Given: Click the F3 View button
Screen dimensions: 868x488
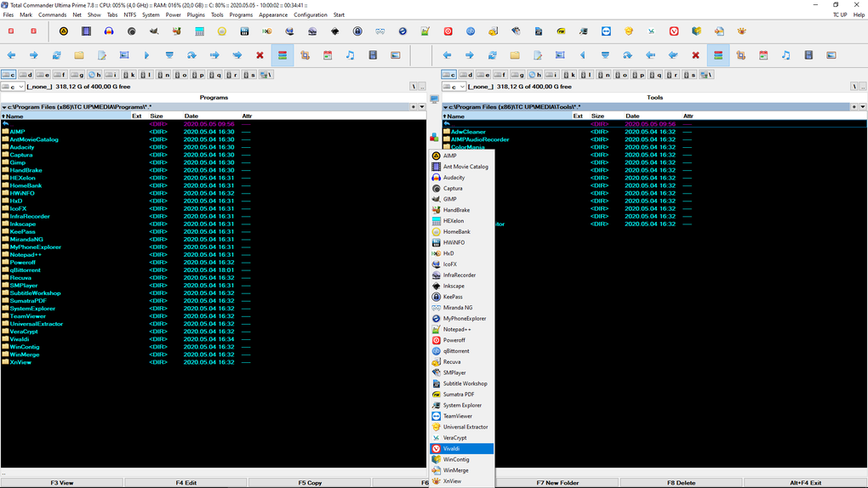Looking at the screenshot, I should click(x=62, y=483).
